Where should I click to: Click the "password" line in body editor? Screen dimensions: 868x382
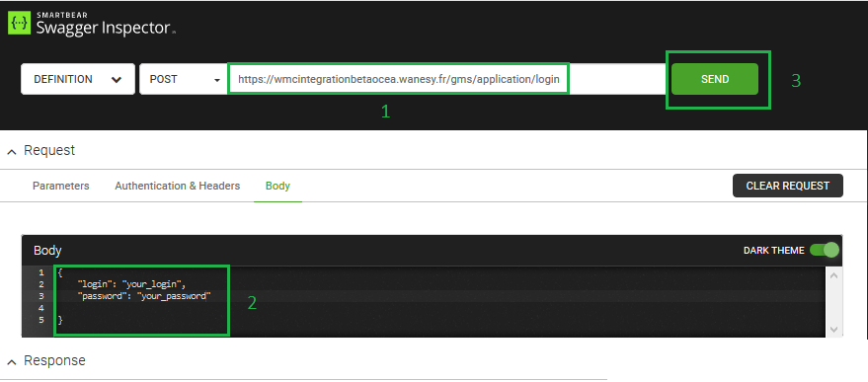click(145, 296)
